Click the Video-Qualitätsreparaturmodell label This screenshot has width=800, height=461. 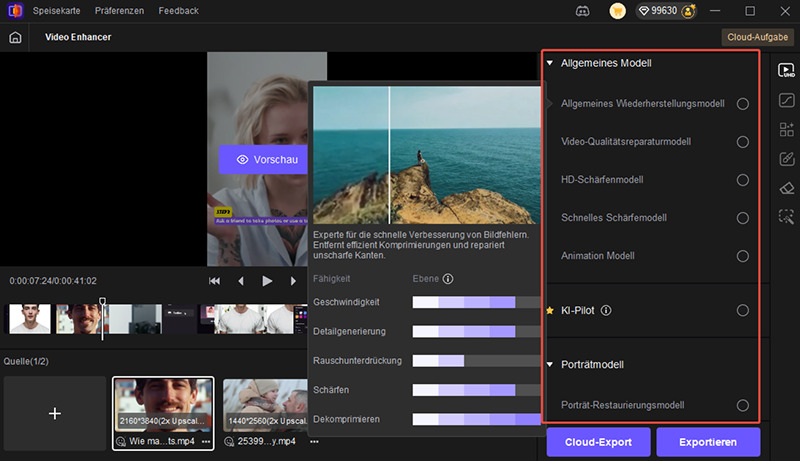[x=626, y=142]
